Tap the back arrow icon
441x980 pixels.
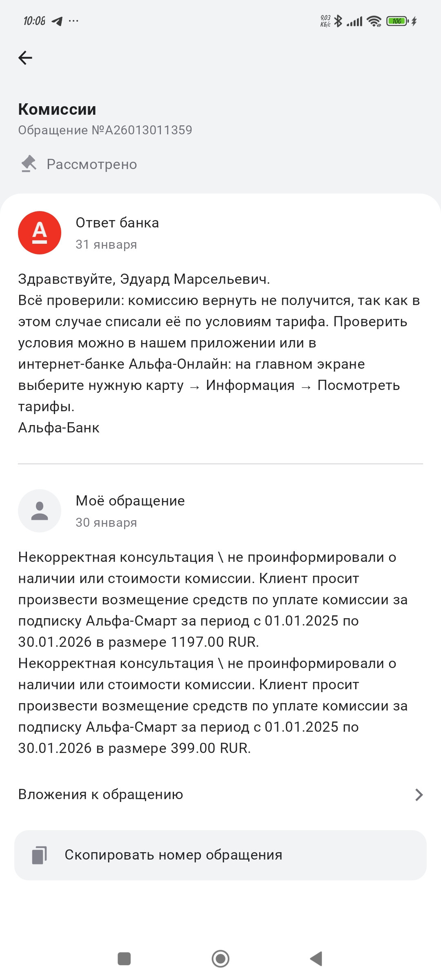[x=25, y=58]
